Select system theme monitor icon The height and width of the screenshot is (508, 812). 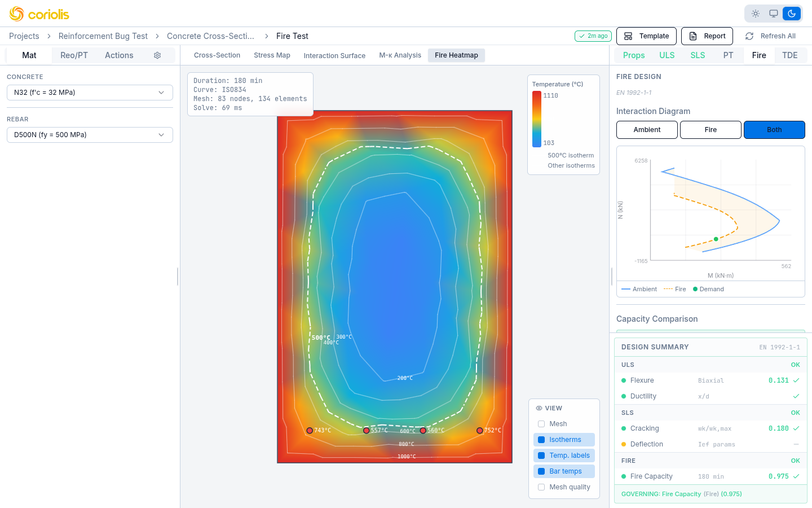pyautogui.click(x=774, y=14)
